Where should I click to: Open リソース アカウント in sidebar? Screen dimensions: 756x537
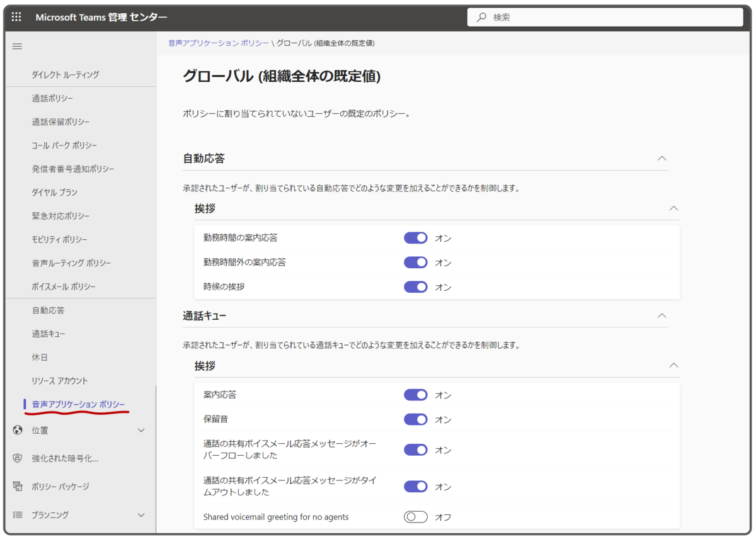coord(60,381)
